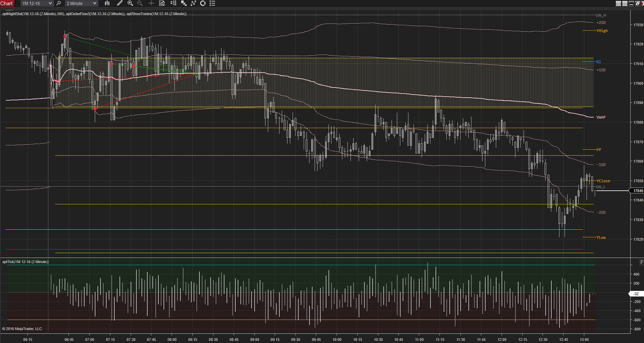Click the -1SD band label
The height and width of the screenshot is (343, 644).
coord(601,165)
